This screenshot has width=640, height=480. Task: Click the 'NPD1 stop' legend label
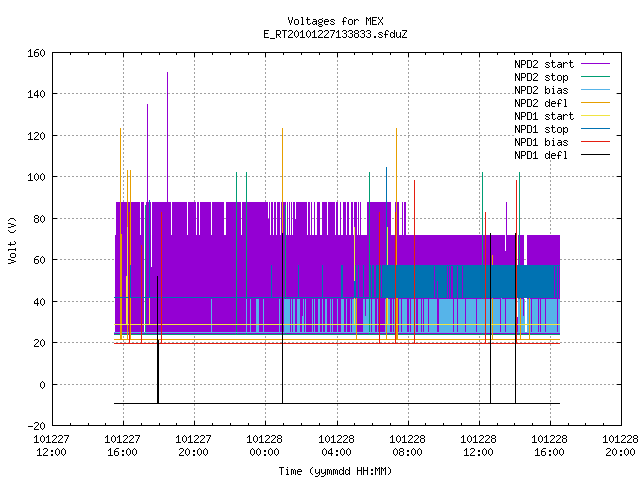coord(541,129)
